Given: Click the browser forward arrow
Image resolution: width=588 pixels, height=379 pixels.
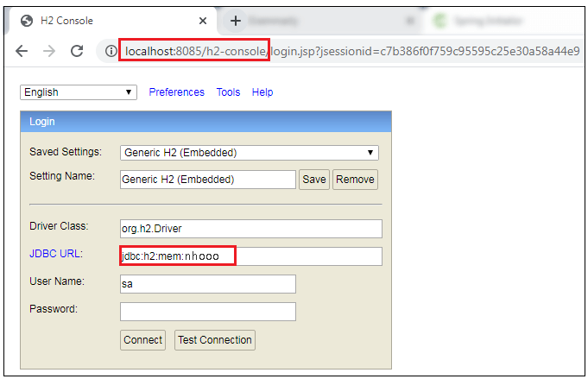Looking at the screenshot, I should pos(49,51).
